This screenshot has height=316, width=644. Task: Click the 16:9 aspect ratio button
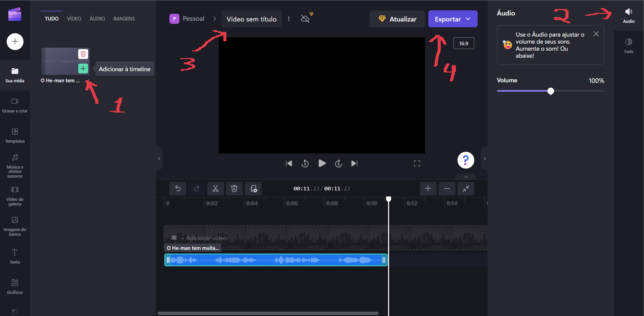click(464, 44)
